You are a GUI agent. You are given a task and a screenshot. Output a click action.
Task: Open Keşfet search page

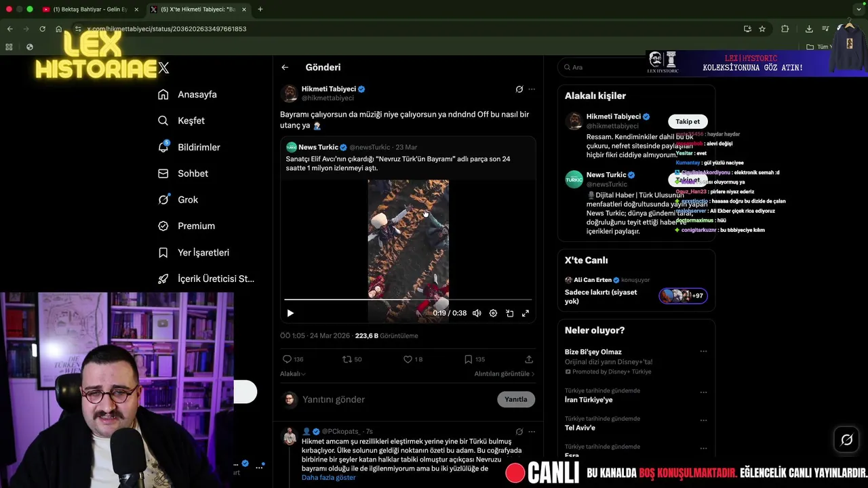click(x=181, y=121)
